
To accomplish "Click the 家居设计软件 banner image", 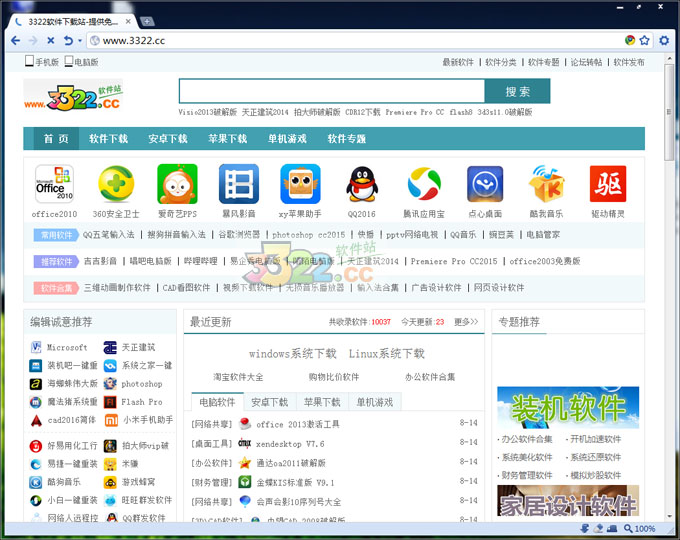I will pyautogui.click(x=568, y=501).
